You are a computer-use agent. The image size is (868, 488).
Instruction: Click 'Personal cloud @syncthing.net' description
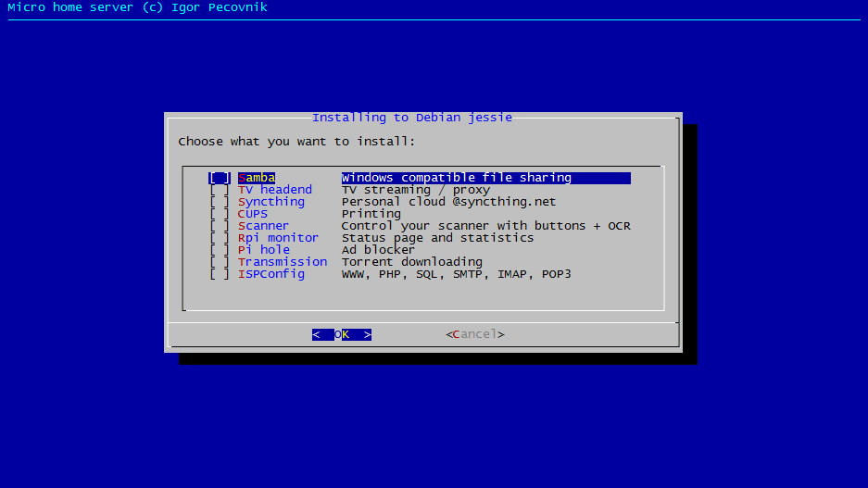tap(449, 202)
